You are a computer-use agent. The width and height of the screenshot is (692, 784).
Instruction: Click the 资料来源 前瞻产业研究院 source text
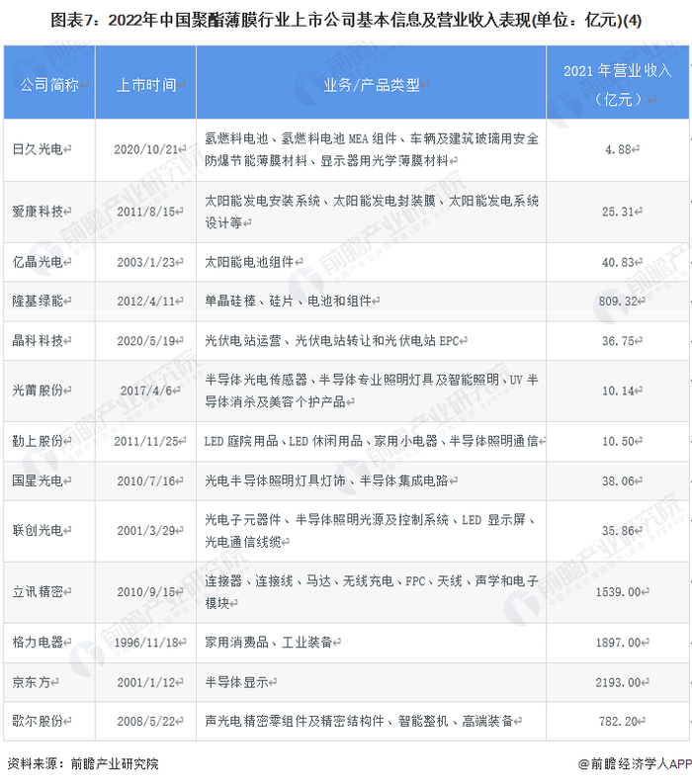point(83,763)
